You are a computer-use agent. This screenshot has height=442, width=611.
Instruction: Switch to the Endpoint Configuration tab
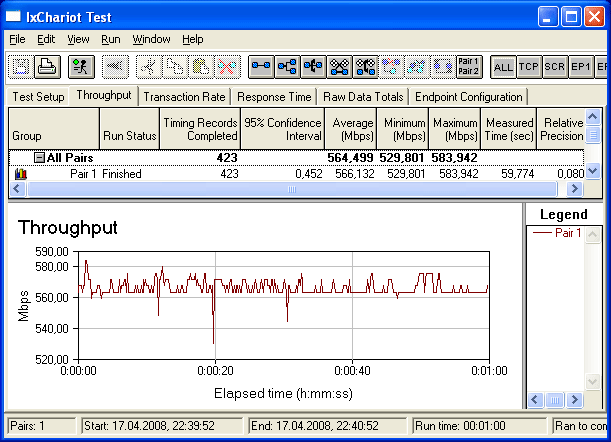point(468,97)
